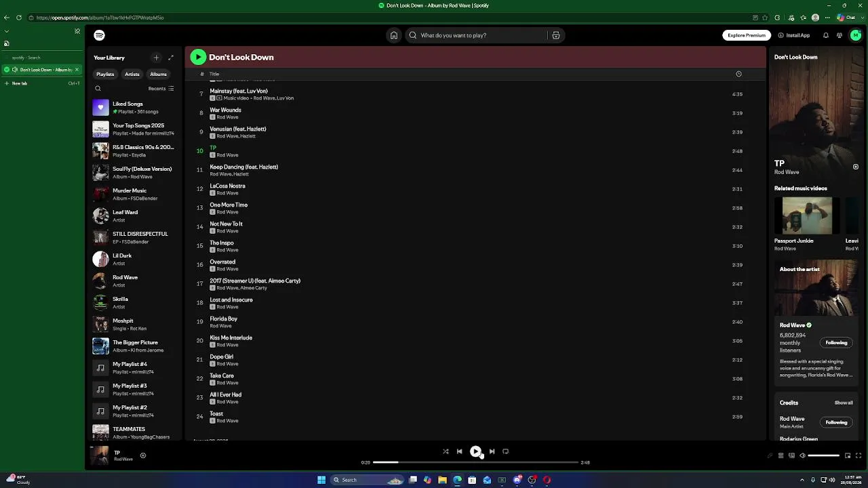Open the SoulFly (Deluxe Version) album
Viewport: 868px width, 488px height.
pyautogui.click(x=133, y=172)
